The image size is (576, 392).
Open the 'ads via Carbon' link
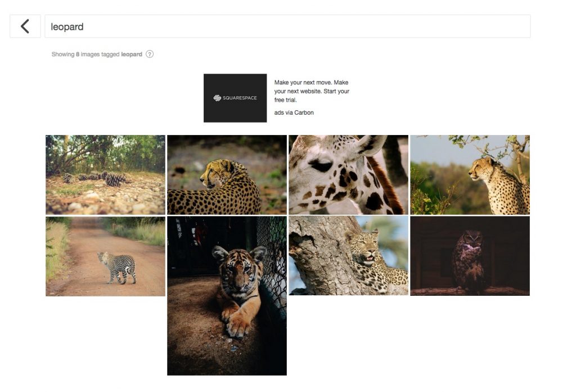click(293, 112)
